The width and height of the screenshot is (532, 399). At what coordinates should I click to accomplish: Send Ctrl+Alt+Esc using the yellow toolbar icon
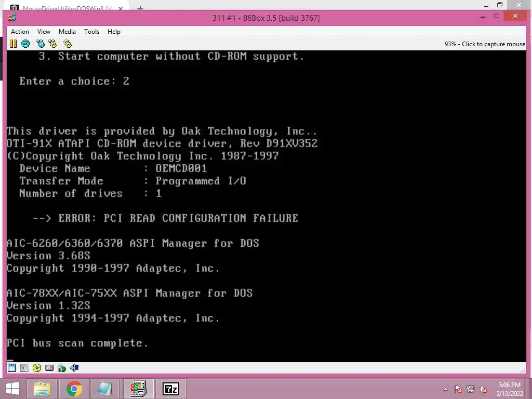[52, 44]
